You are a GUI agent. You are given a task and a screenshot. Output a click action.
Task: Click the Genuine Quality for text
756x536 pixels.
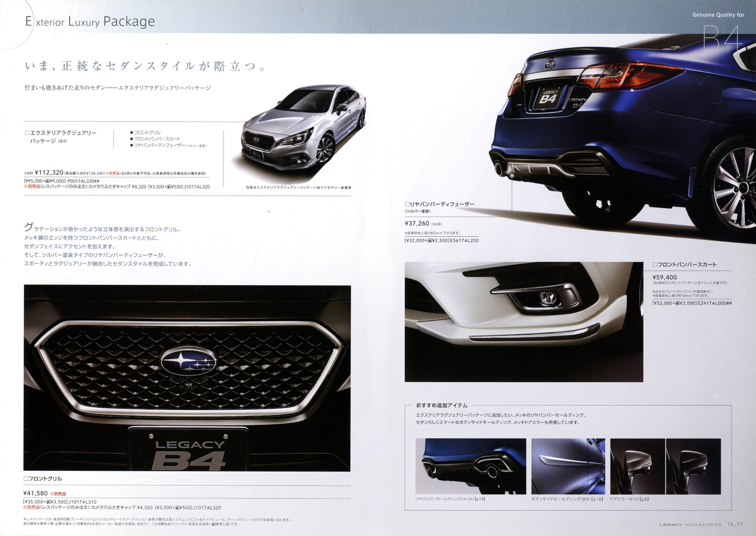click(718, 15)
